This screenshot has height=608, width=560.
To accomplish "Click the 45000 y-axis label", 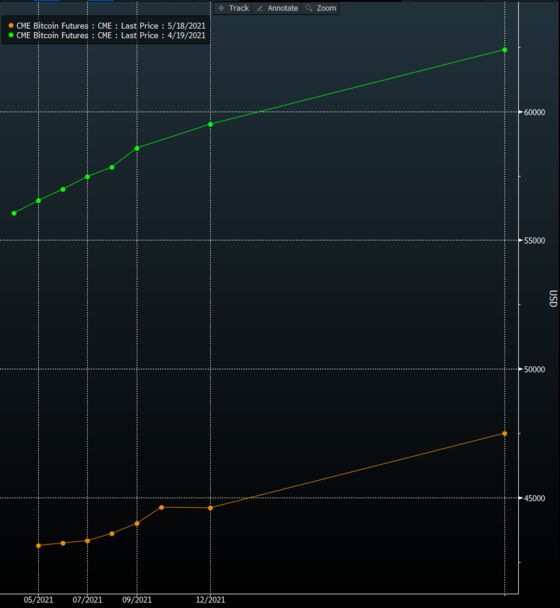I will click(x=534, y=498).
